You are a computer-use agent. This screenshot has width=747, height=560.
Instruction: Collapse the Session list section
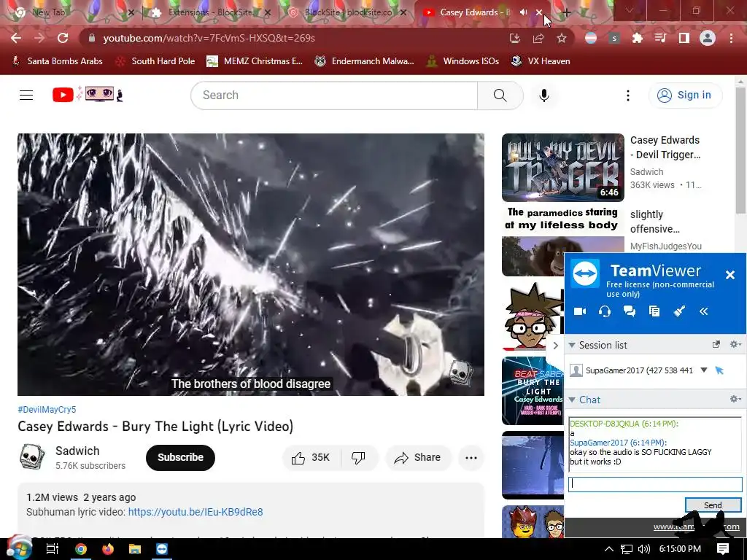[572, 345]
